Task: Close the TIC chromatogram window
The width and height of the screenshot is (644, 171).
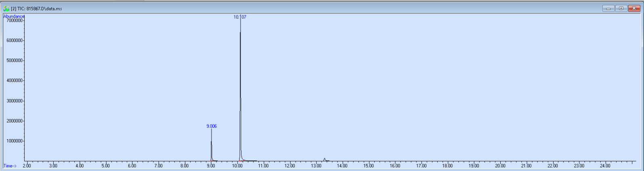Action: 634,8
